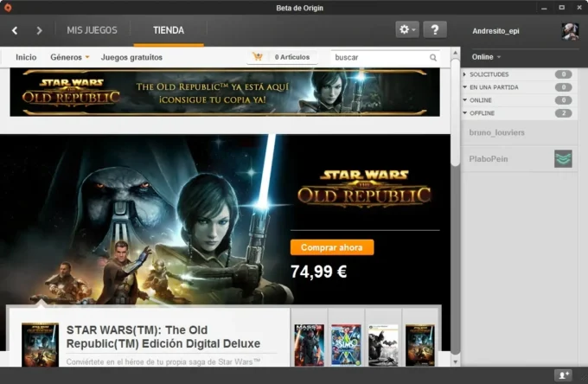Click the search magnifier icon
The width and height of the screenshot is (588, 384).
click(433, 58)
